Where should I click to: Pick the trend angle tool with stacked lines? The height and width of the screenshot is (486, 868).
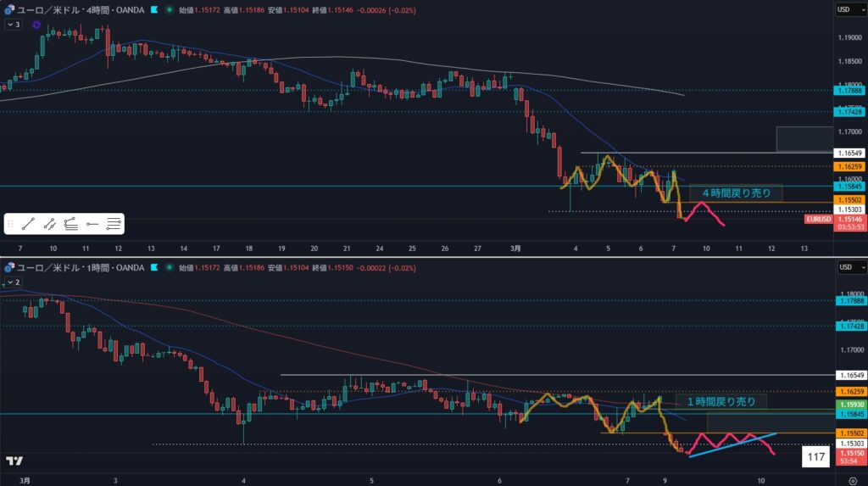coord(71,224)
